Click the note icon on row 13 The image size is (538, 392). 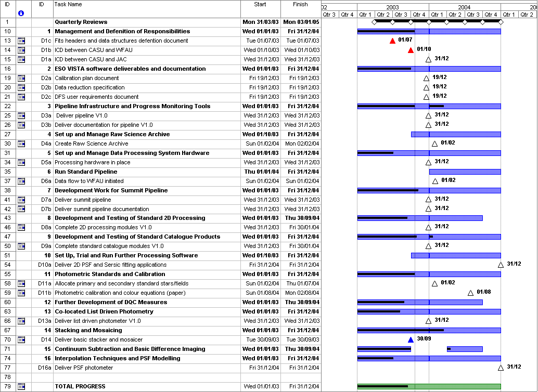coord(21,41)
